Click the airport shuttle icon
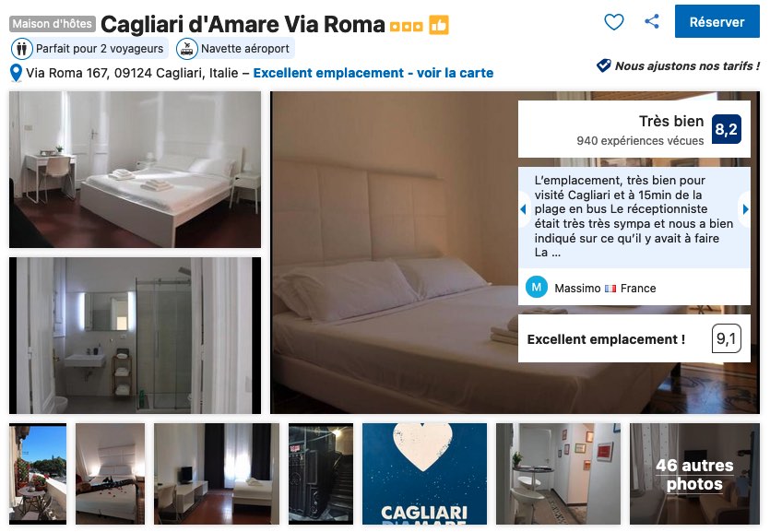770x532 pixels. pyautogui.click(x=186, y=49)
